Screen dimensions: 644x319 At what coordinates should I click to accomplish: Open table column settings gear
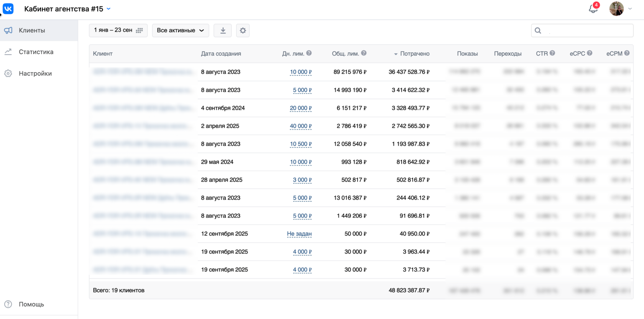[x=243, y=30]
